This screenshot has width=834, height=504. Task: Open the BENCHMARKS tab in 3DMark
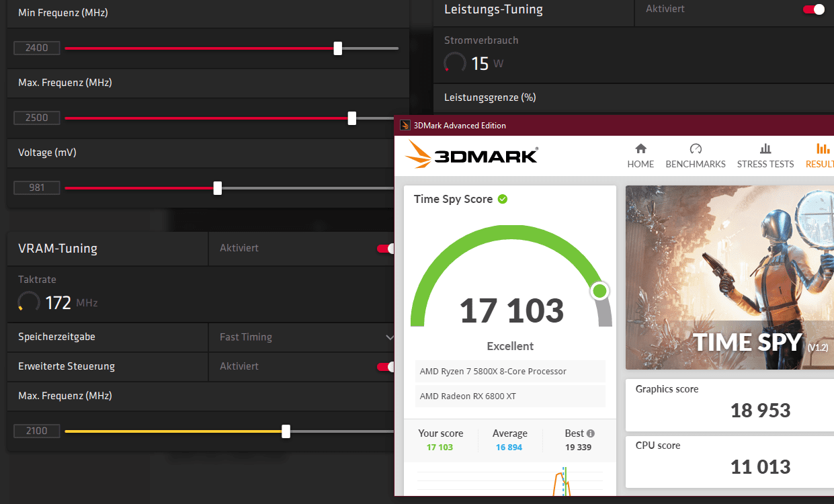click(696, 156)
